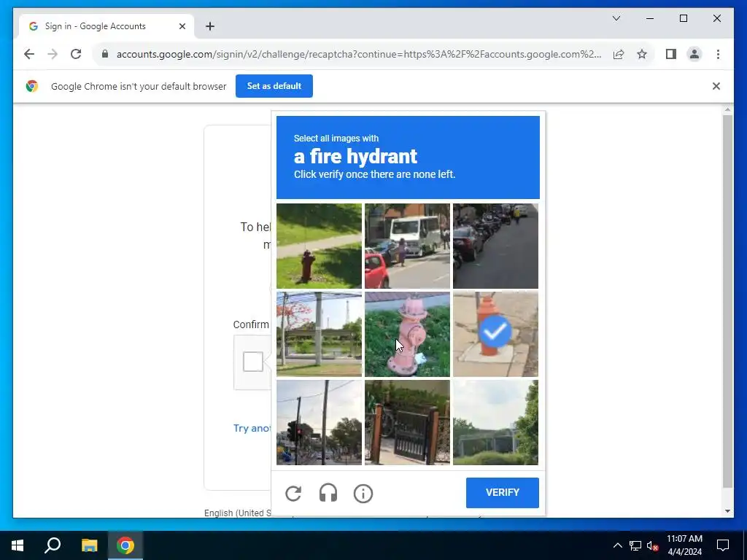Share this page via the share icon
747x560 pixels.
pyautogui.click(x=619, y=54)
